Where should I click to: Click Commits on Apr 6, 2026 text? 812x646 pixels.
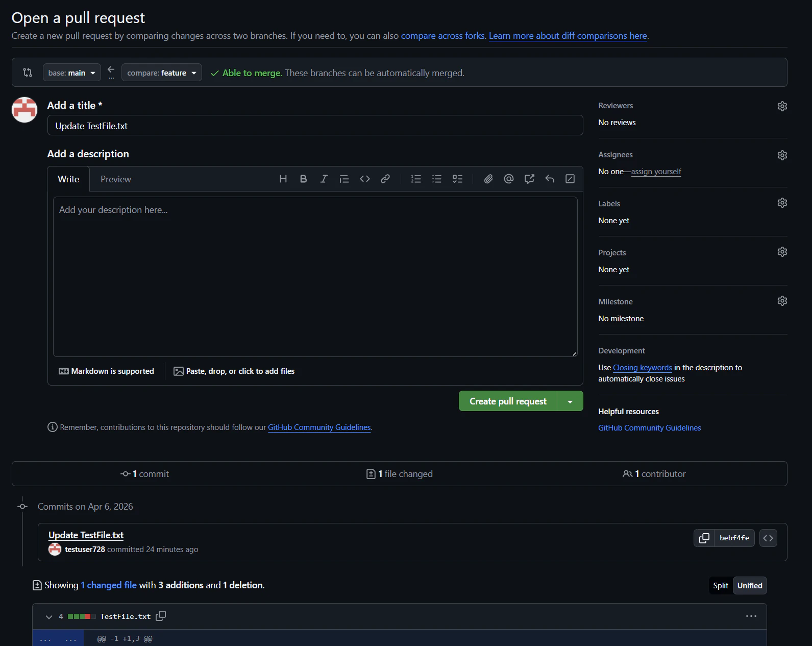click(x=85, y=507)
